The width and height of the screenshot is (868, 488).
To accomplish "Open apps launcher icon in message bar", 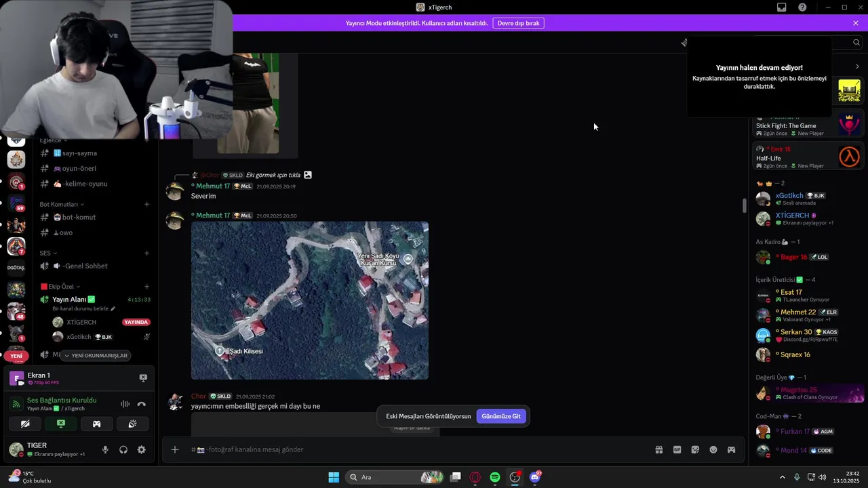I will pyautogui.click(x=731, y=449).
